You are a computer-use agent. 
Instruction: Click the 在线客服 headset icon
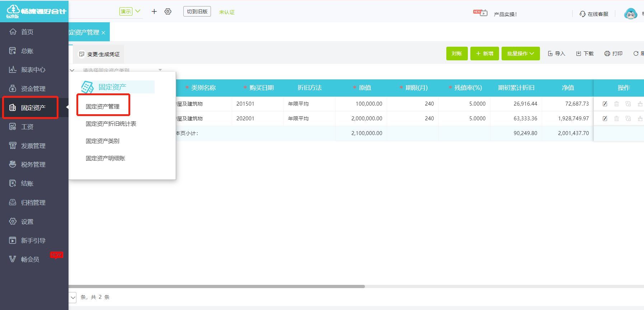point(582,14)
